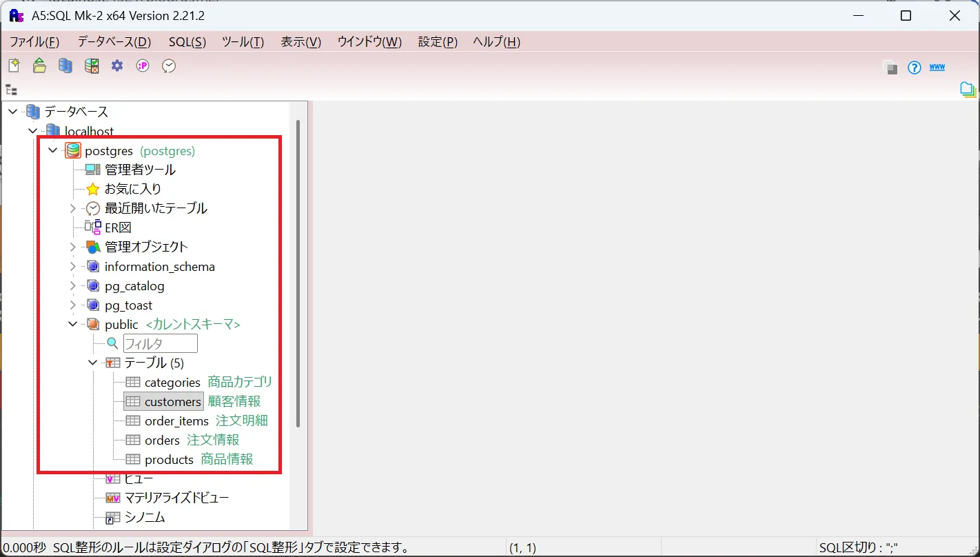Screen dimensions: 980x557
Task: Click the SQL整形 hint text in status bar
Action: coord(231,549)
